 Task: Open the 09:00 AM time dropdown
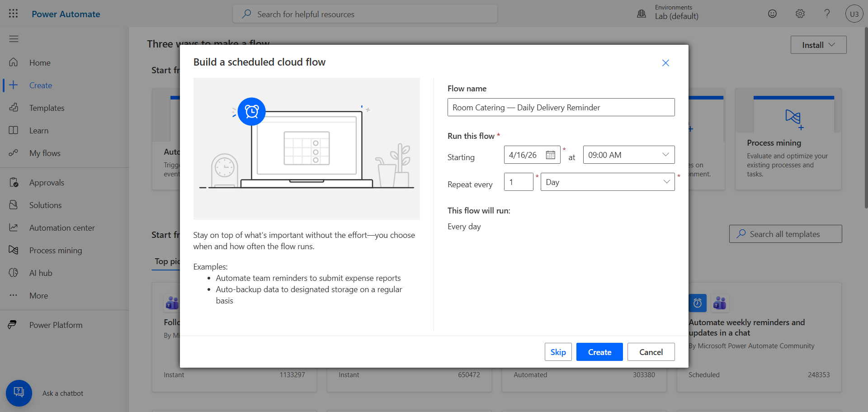pyautogui.click(x=629, y=155)
